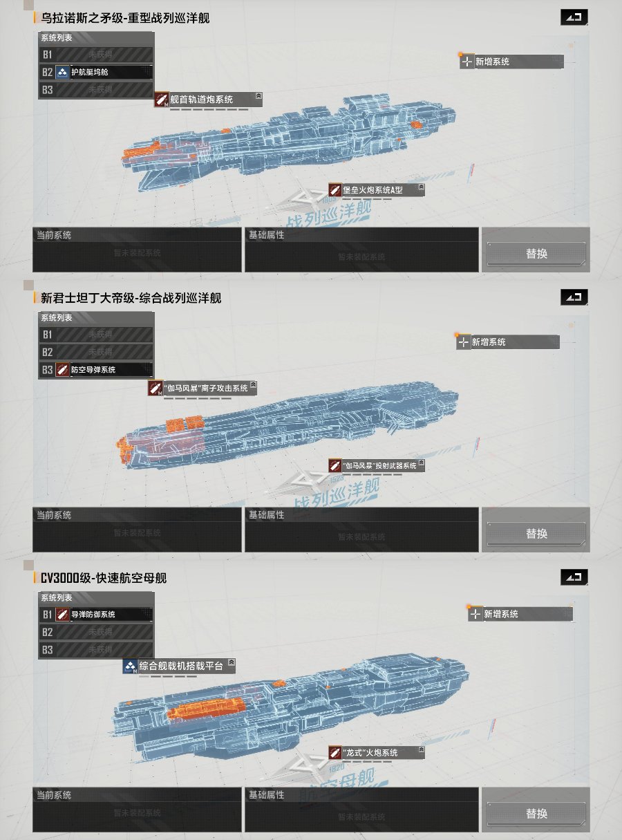Click the "龙式"火炮系统 weapon icon
622x840 pixels.
(335, 752)
